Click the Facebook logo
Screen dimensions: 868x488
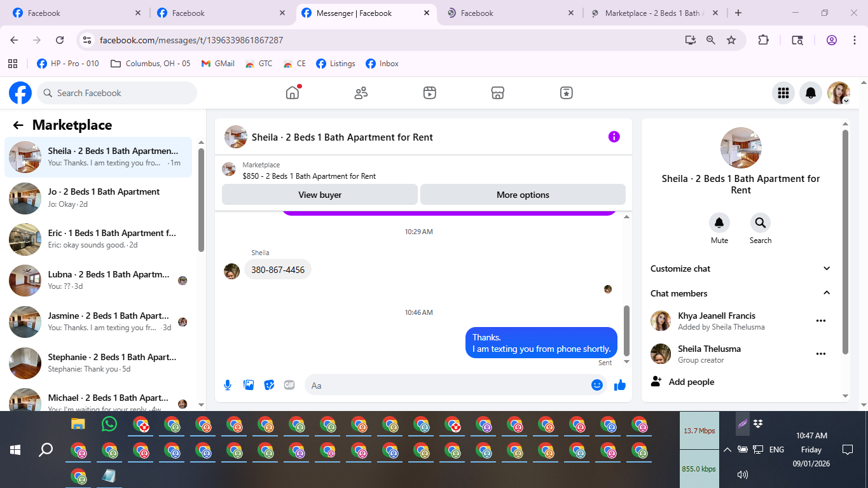[20, 93]
